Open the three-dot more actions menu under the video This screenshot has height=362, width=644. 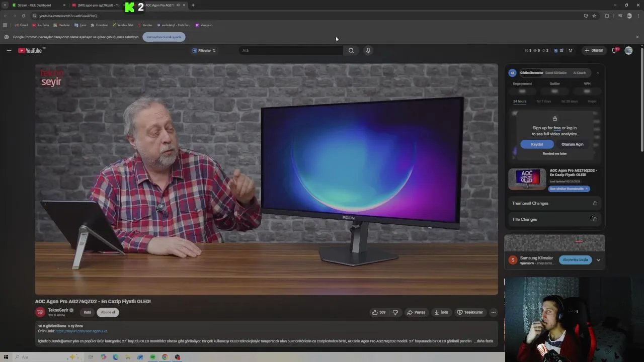point(494,312)
